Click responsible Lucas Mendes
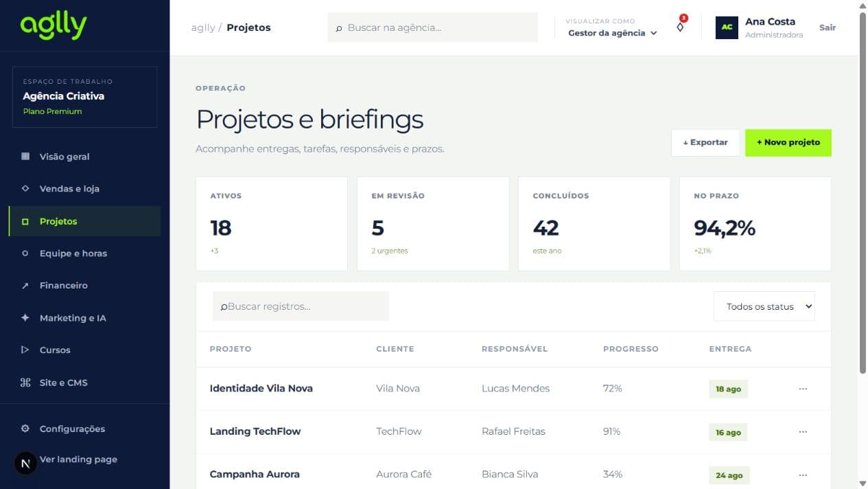 (515, 389)
